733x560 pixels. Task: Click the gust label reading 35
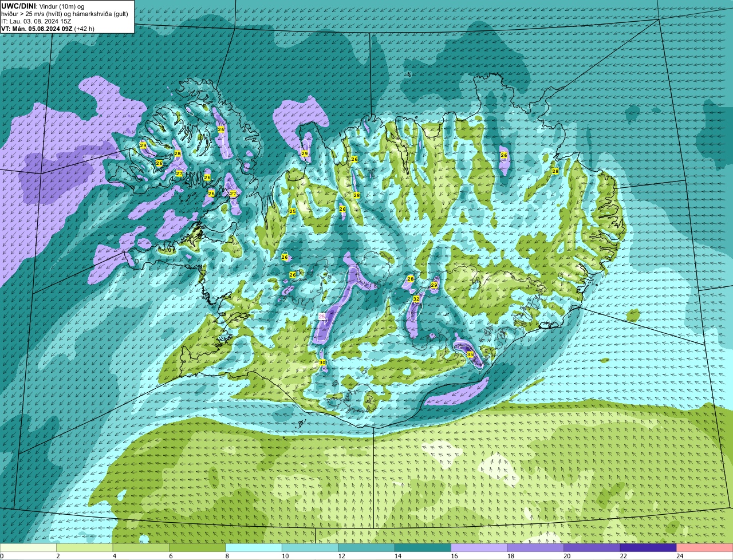(x=470, y=355)
